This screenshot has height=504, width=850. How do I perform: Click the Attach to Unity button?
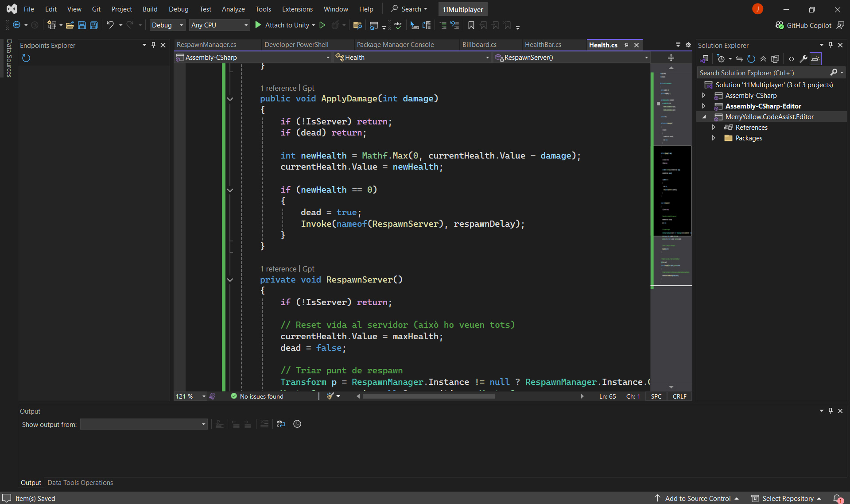287,25
